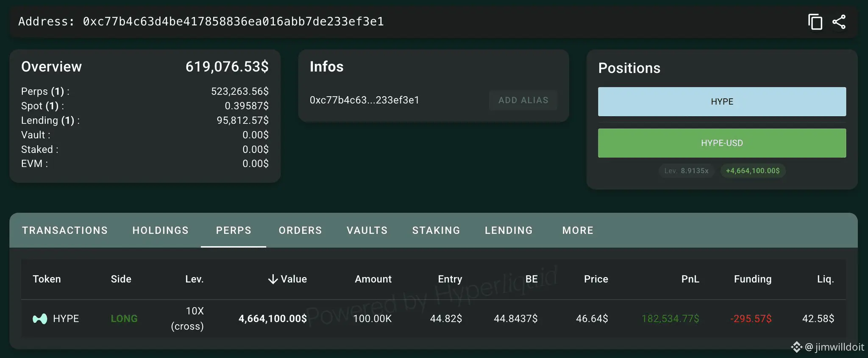Click the liquidation price 42.58$
Viewport: 868px width, 358px height.
[x=818, y=319]
